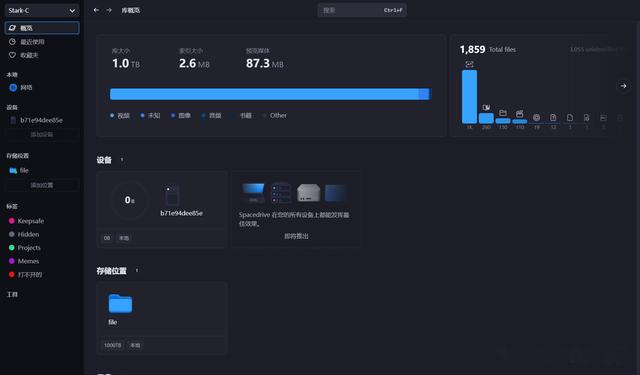Viewport: 640px width, 375px height.
Task: Click the icon above the second bar
Action: [x=486, y=108]
